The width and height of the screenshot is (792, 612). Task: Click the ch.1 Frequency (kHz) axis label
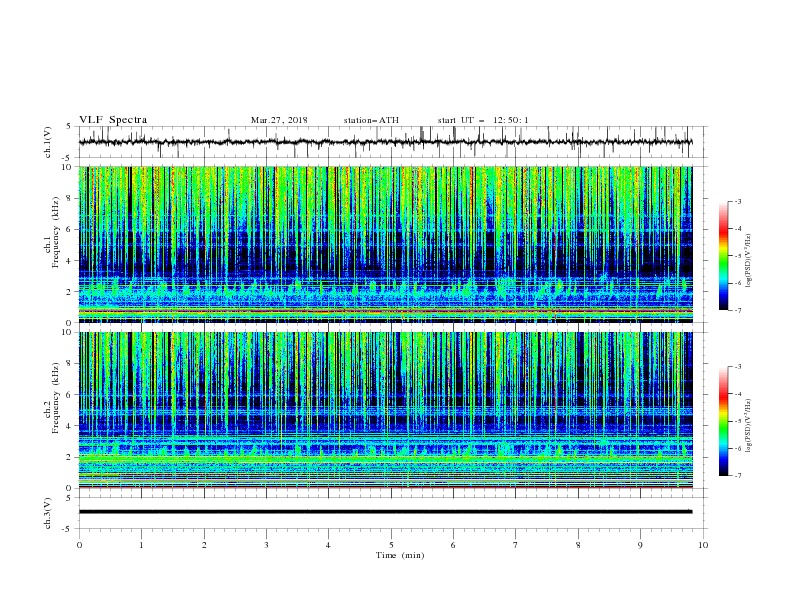[x=52, y=232]
